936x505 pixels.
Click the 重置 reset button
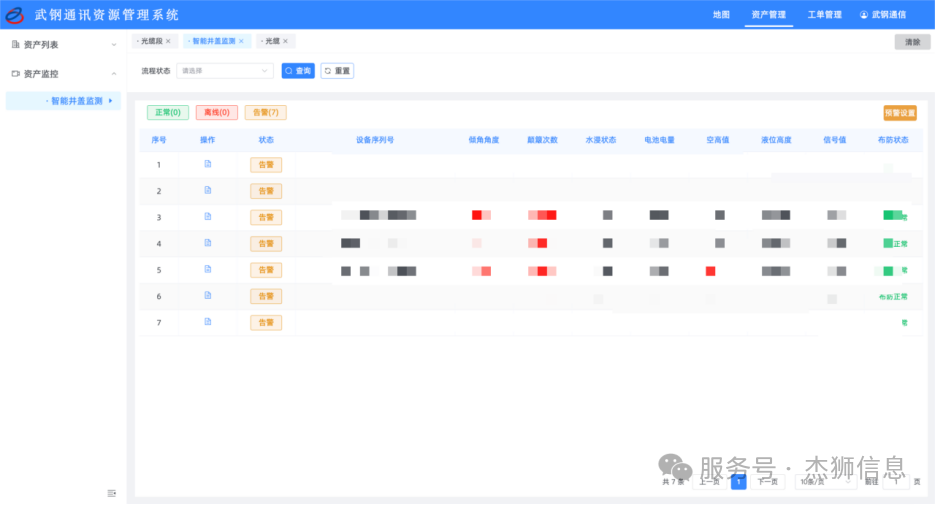point(337,71)
